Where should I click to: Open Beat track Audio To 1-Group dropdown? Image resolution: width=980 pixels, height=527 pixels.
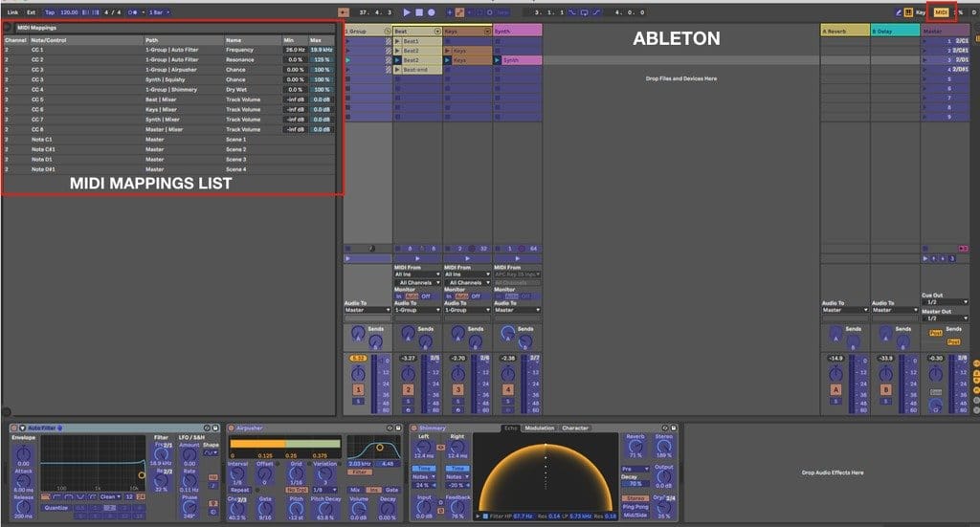click(417, 310)
